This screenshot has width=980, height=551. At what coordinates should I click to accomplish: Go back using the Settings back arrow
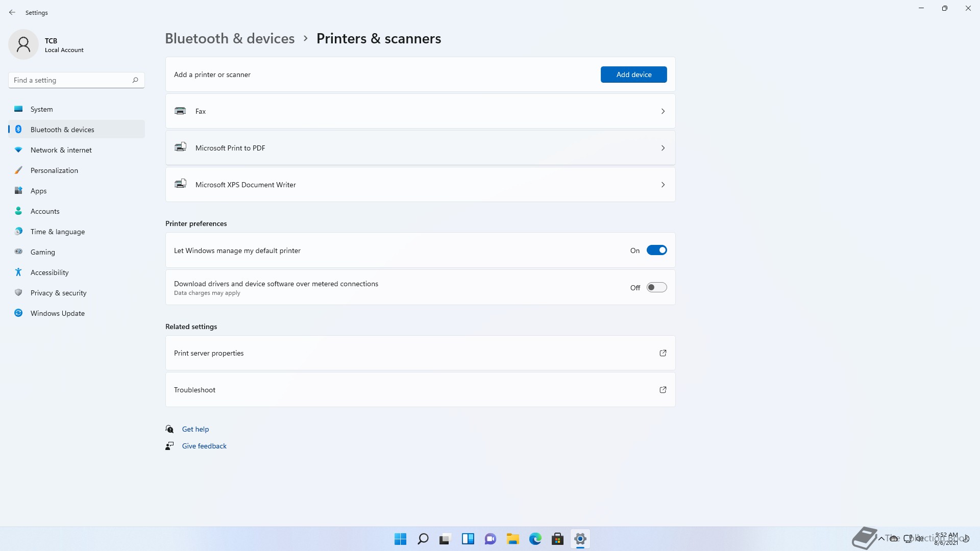point(12,12)
